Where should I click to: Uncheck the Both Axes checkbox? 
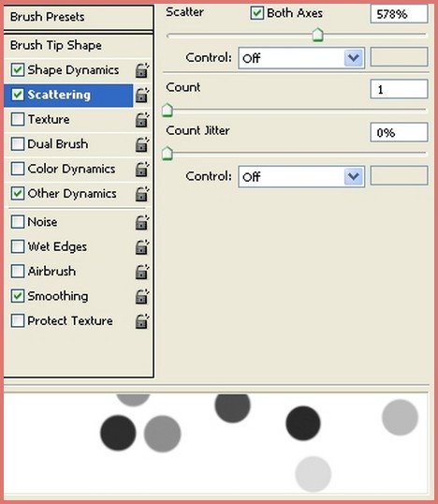point(256,13)
